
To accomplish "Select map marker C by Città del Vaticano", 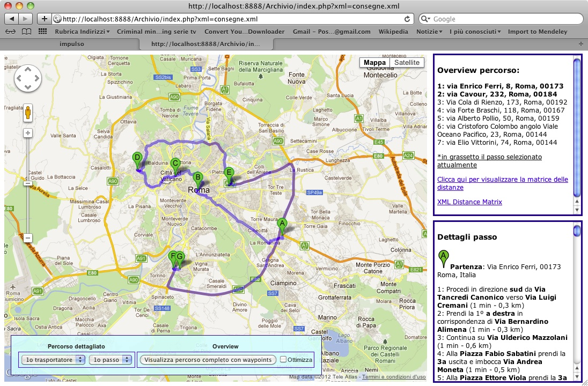I will point(175,167).
